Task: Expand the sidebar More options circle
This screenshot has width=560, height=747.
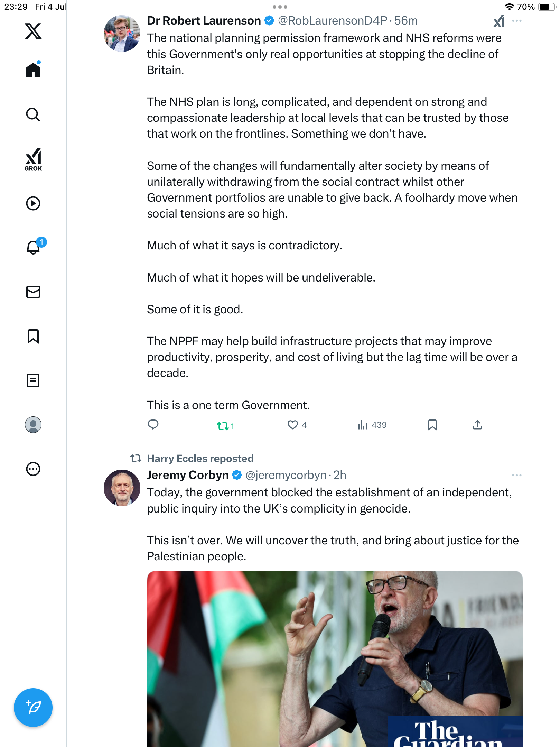Action: pyautogui.click(x=33, y=469)
